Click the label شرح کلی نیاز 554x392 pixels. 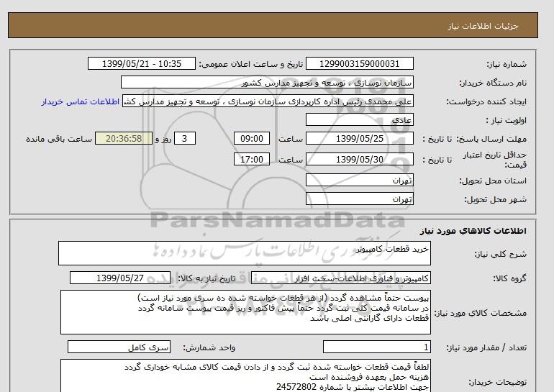[x=500, y=254]
